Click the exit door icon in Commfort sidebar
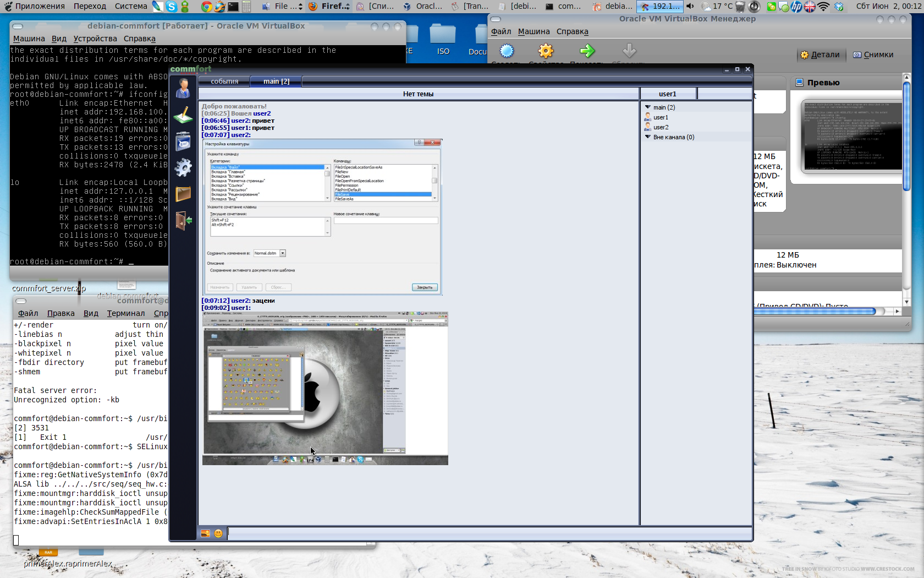Screen dimensions: 924x578 [183, 221]
